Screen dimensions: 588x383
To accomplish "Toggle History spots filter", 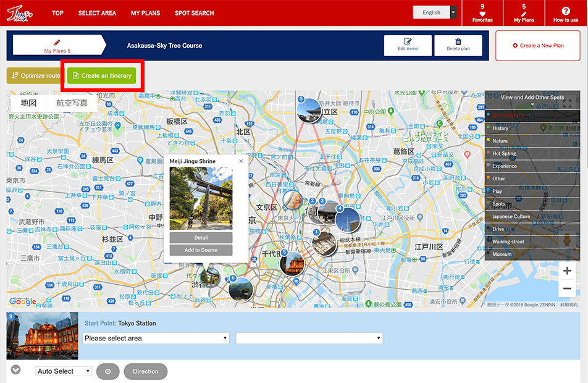I will (x=532, y=128).
